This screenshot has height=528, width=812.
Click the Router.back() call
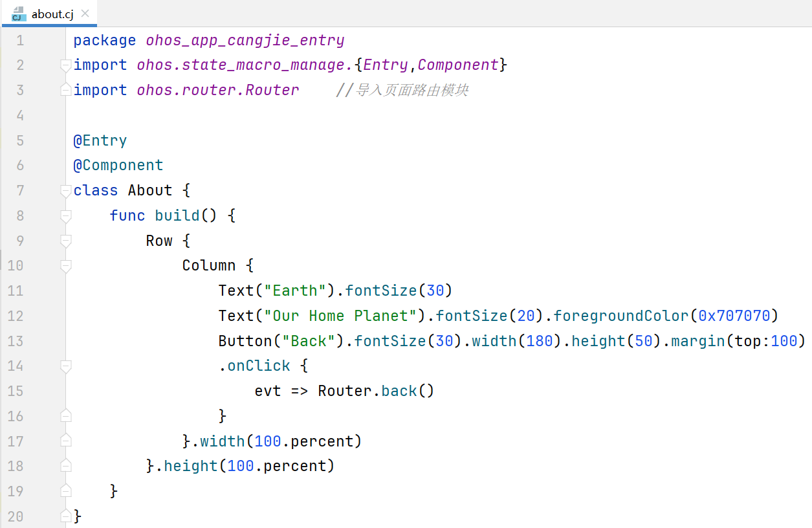tap(375, 391)
